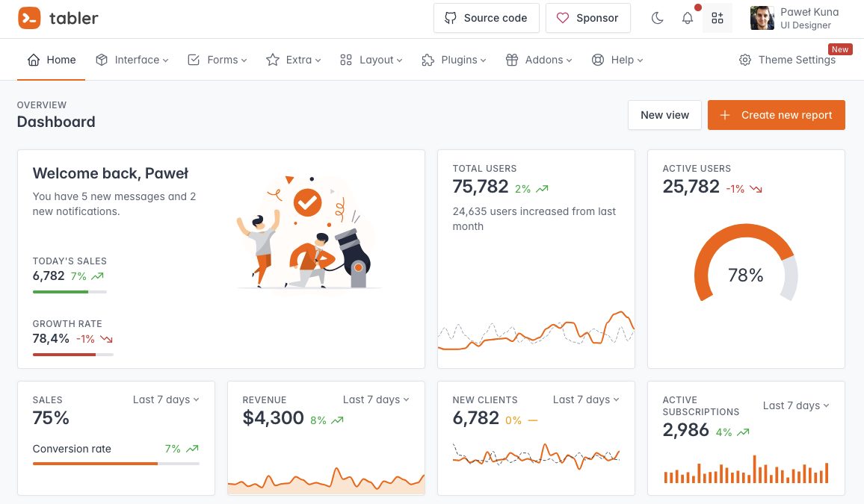Click the heart icon on Sponsor button
Viewport: 864px width, 504px height.
[563, 18]
